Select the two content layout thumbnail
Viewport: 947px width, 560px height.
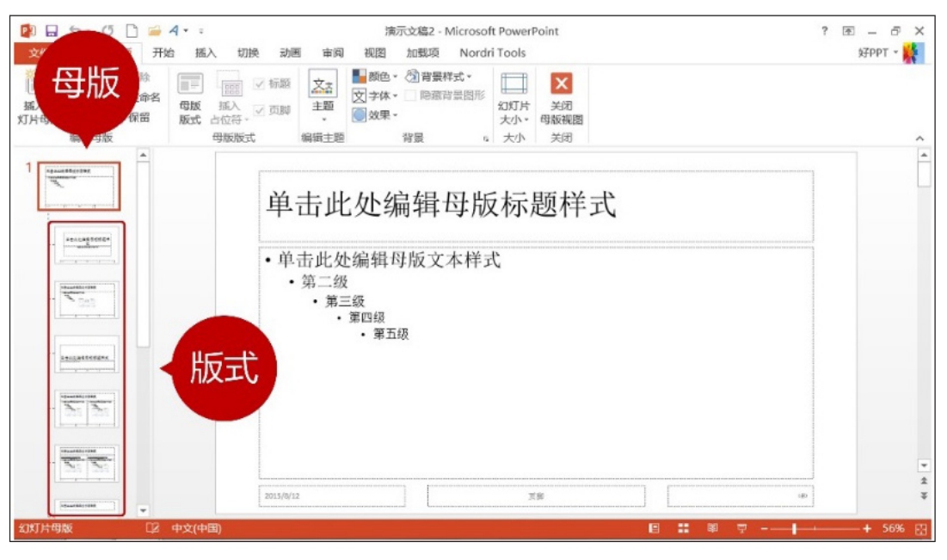coord(86,409)
